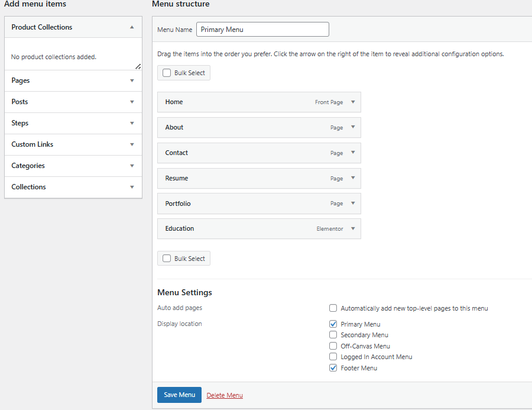Expand the Contact menu item arrow
This screenshot has width=532, height=410.
(353, 153)
